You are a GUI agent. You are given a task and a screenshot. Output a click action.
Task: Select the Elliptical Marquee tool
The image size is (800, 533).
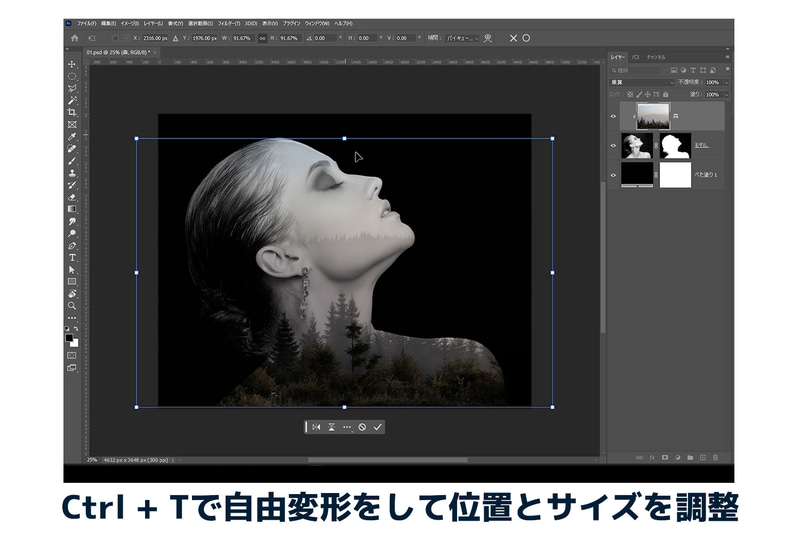coord(72,77)
